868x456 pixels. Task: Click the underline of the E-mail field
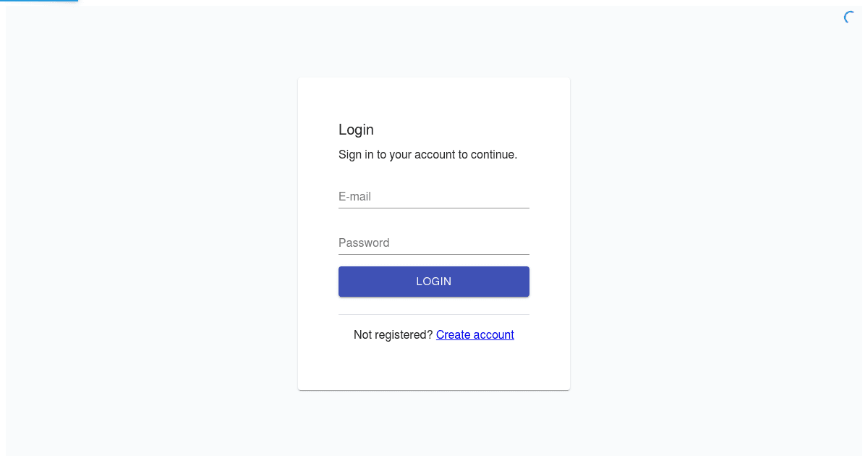point(434,208)
